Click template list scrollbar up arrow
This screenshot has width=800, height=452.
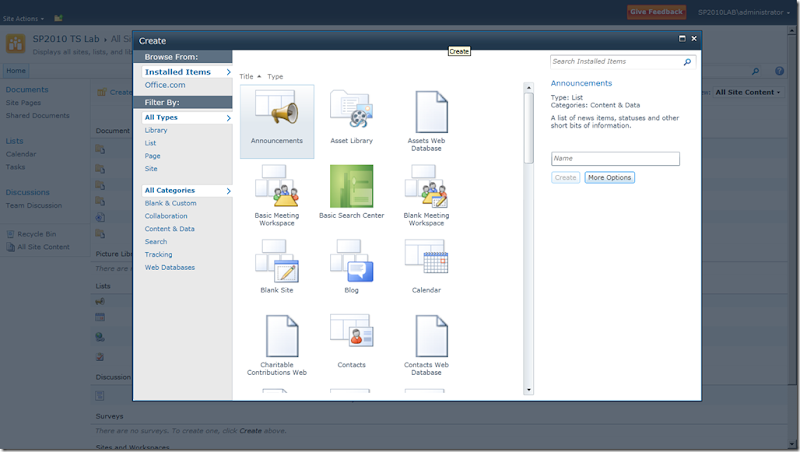(529, 88)
